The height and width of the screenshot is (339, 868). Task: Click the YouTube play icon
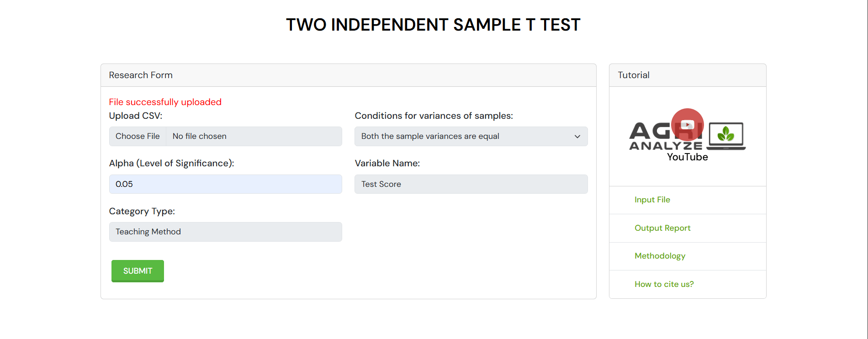click(688, 124)
